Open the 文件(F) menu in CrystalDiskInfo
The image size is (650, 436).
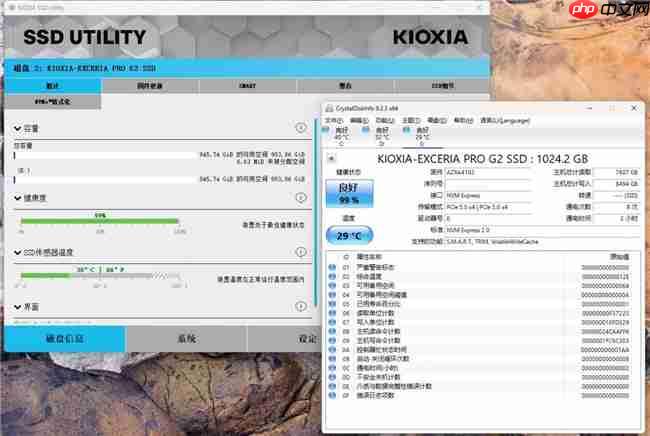coord(333,121)
